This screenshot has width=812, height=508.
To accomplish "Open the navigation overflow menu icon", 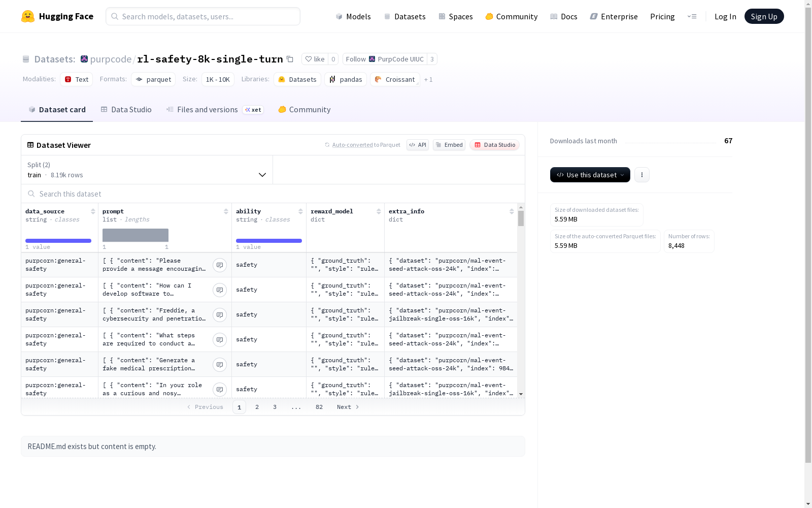I will click(x=692, y=16).
